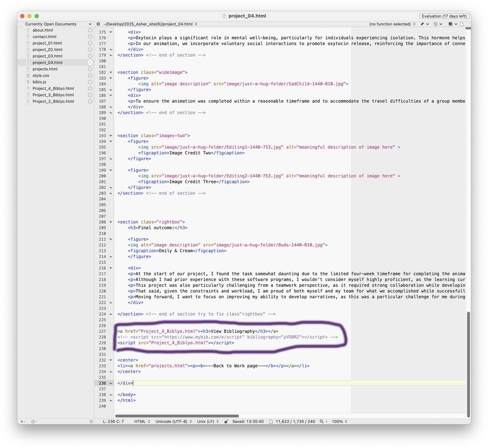The height and width of the screenshot is (448, 488).
Task: Collapse the figure fold at line 199
Action: [x=111, y=170]
